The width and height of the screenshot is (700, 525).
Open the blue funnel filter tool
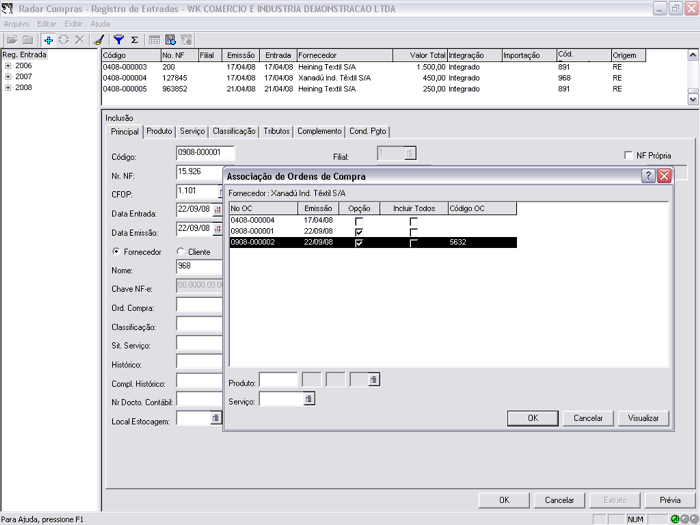pos(118,40)
